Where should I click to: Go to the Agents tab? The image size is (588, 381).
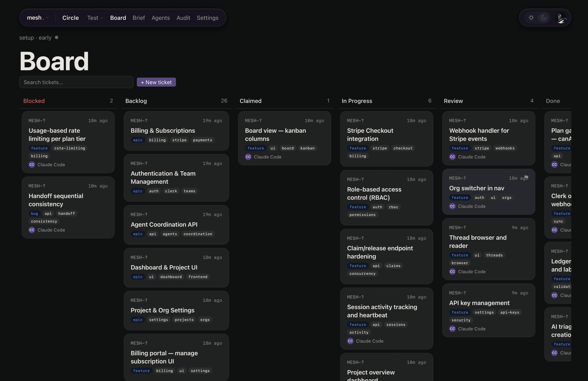click(161, 18)
